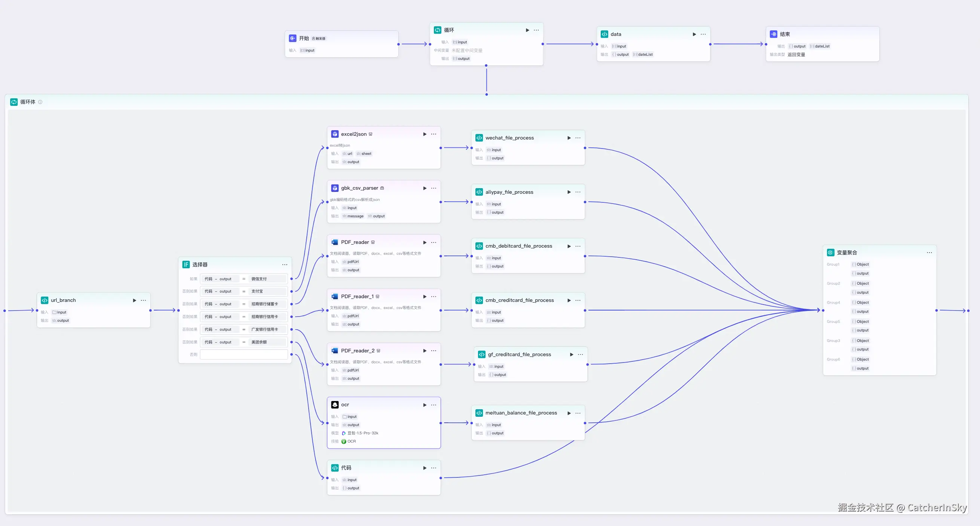Click the 豆包 model icon in ocr node

click(x=344, y=433)
